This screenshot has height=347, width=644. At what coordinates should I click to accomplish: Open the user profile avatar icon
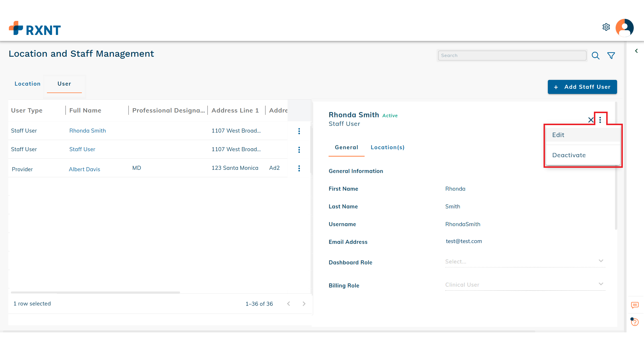625,27
